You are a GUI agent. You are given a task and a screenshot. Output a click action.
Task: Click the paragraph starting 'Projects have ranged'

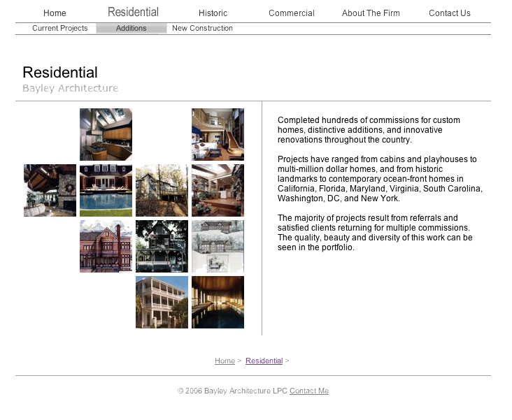[x=380, y=179]
